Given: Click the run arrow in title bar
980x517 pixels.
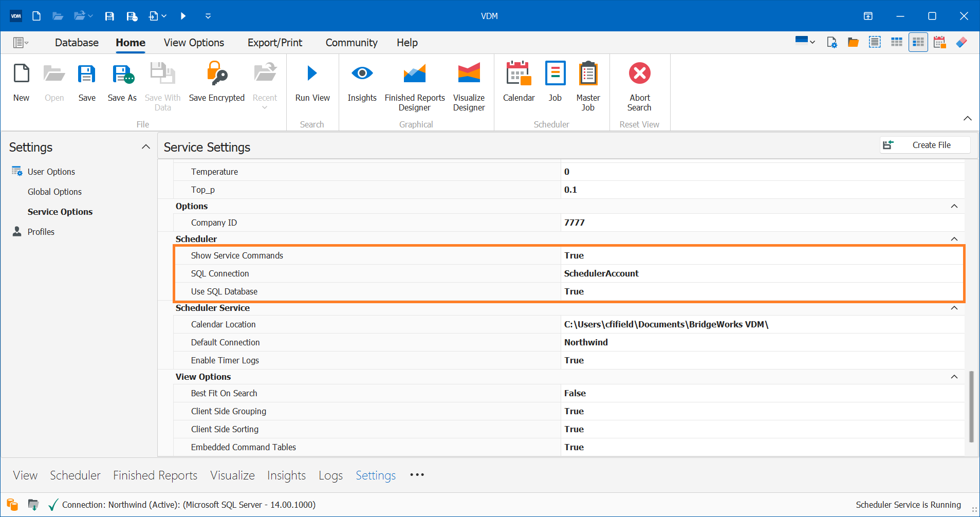Looking at the screenshot, I should [183, 16].
